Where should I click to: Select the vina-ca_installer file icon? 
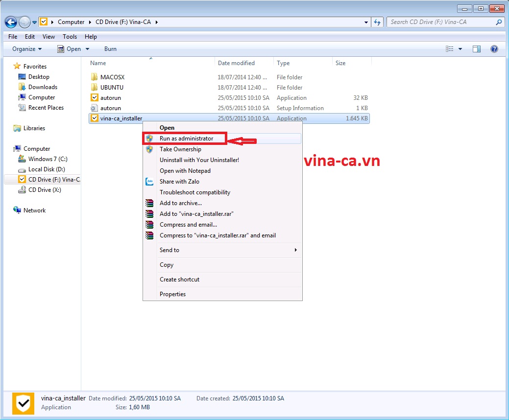click(95, 118)
